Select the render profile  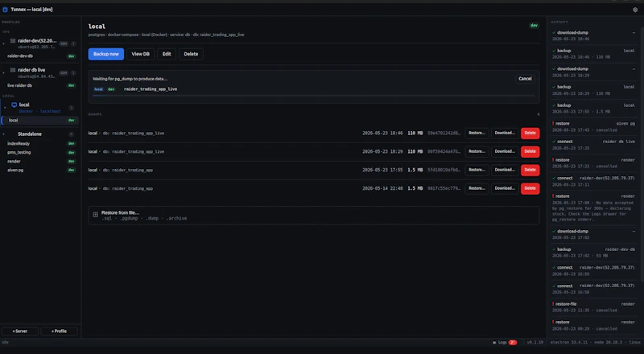[39, 162]
